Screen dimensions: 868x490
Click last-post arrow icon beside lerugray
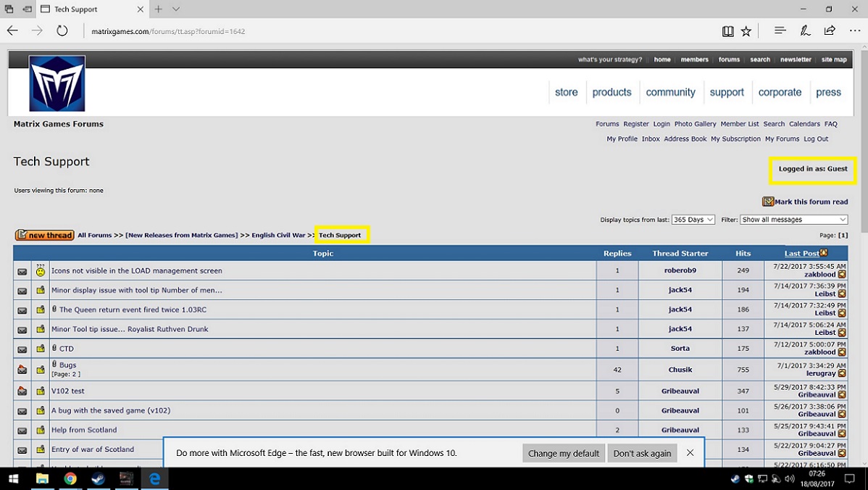842,373
